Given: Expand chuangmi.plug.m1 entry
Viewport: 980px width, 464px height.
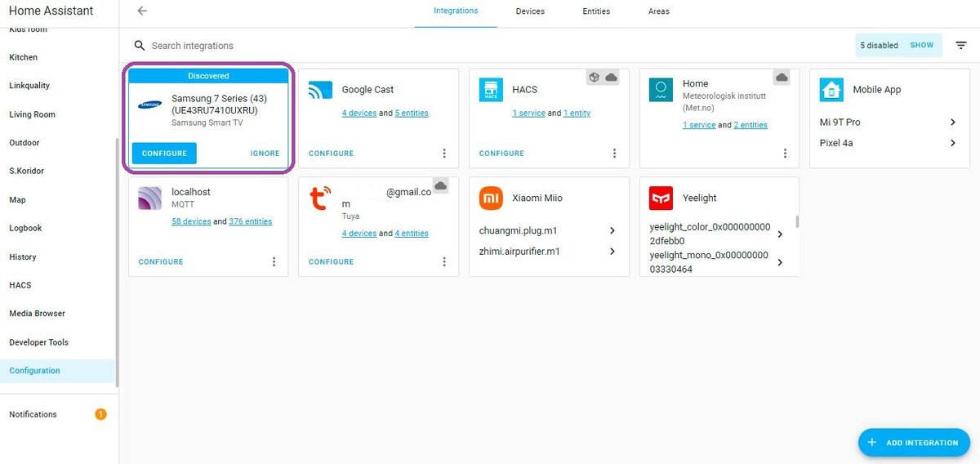Looking at the screenshot, I should pos(612,231).
